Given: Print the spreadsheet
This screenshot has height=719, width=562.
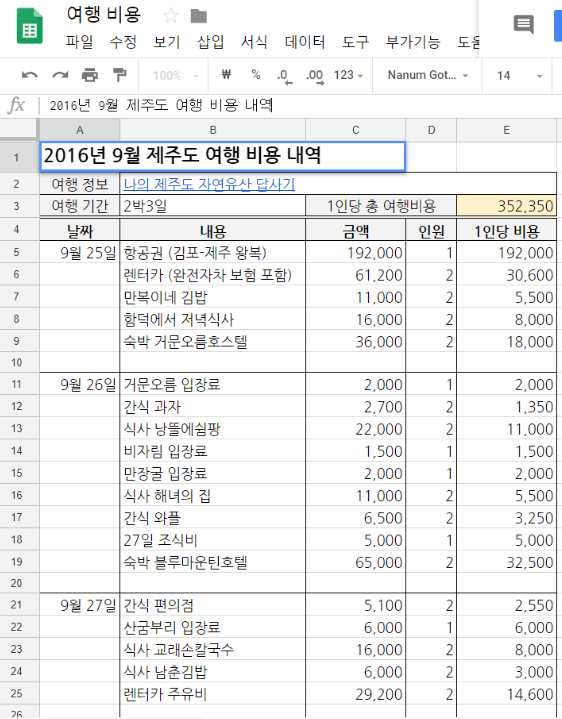Looking at the screenshot, I should 90,75.
